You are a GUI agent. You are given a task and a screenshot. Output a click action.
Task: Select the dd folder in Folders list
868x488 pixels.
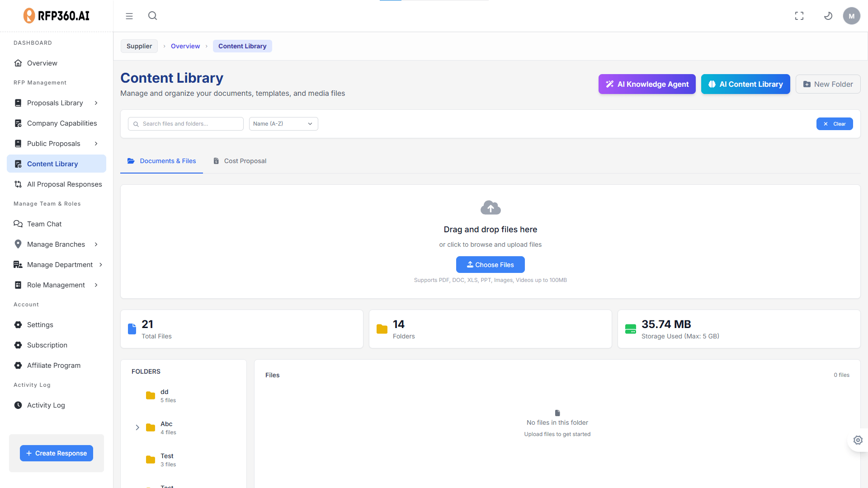coord(165,395)
